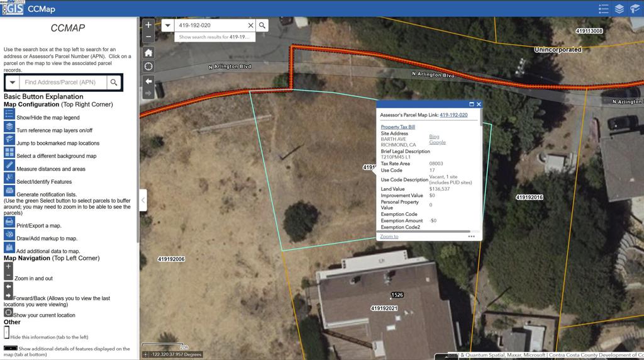Show my current location on map
This screenshot has height=360, width=644.
pyautogui.click(x=148, y=66)
